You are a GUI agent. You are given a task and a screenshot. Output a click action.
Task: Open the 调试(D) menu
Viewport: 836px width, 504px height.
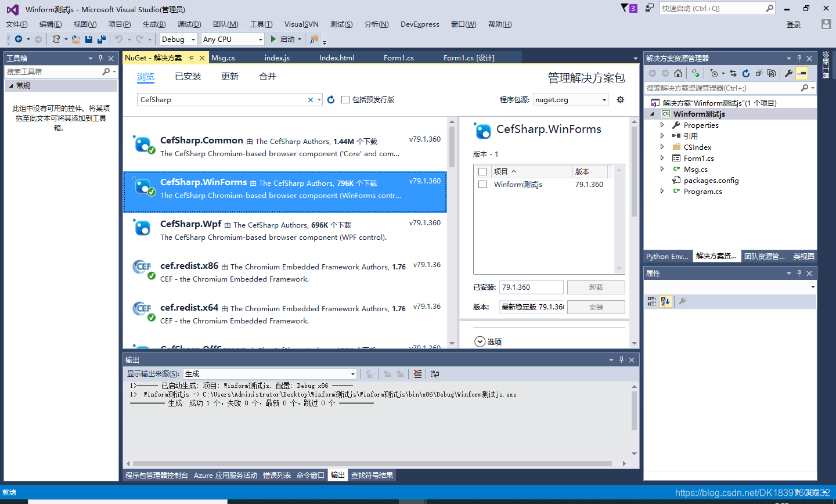click(189, 24)
